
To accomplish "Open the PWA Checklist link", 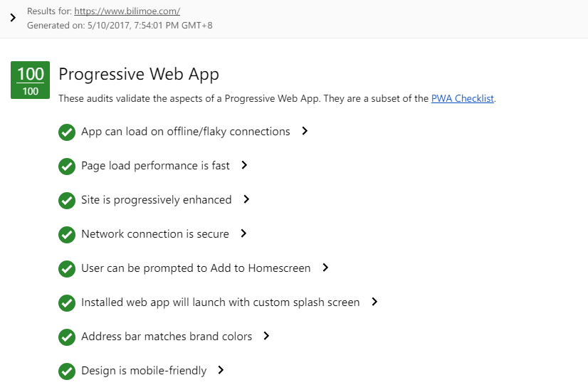I will pos(463,98).
